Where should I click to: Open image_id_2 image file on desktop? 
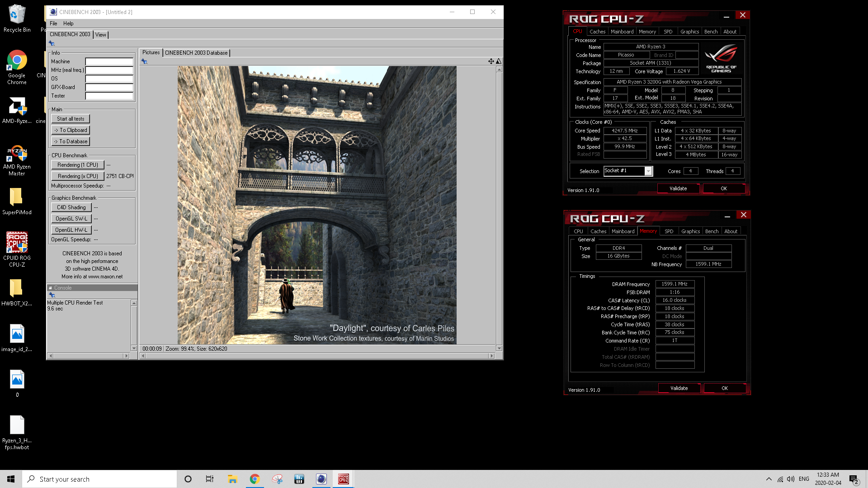[17, 338]
